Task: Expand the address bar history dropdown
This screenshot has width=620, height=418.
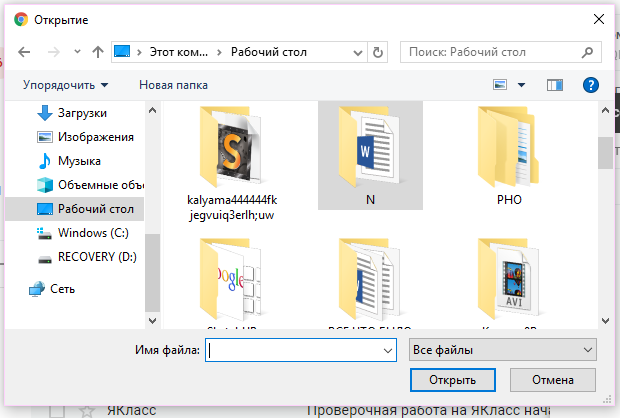Action: pos(357,52)
